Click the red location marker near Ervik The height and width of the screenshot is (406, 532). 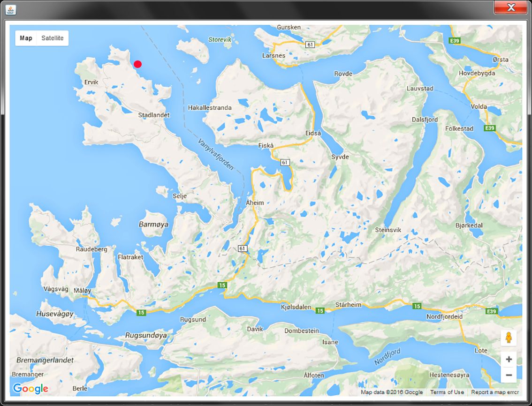pyautogui.click(x=137, y=64)
